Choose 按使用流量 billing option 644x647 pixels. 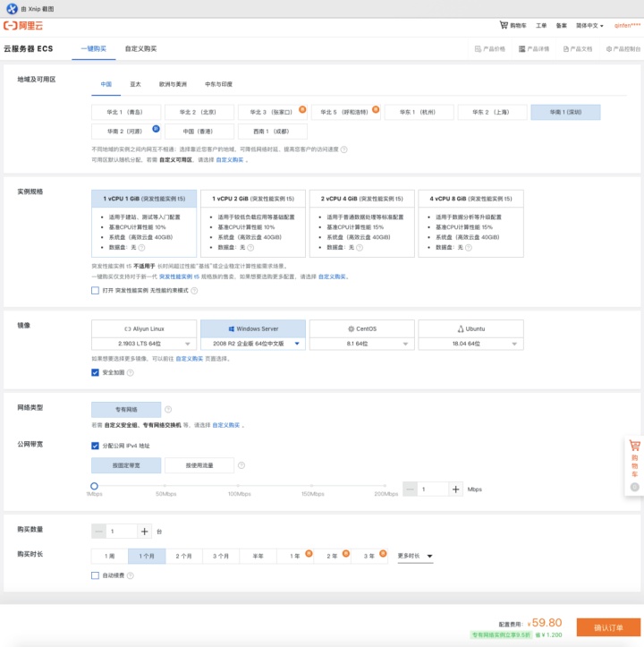pyautogui.click(x=199, y=465)
